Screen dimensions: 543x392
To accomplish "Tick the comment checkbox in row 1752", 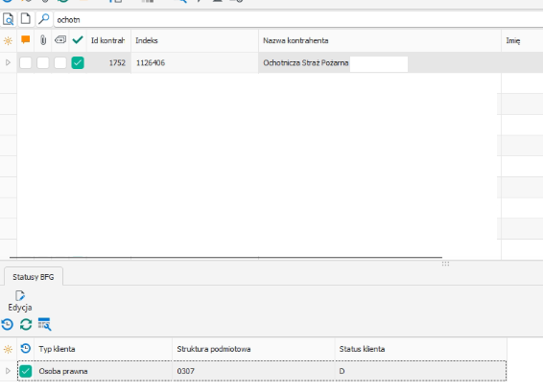I will (26, 62).
